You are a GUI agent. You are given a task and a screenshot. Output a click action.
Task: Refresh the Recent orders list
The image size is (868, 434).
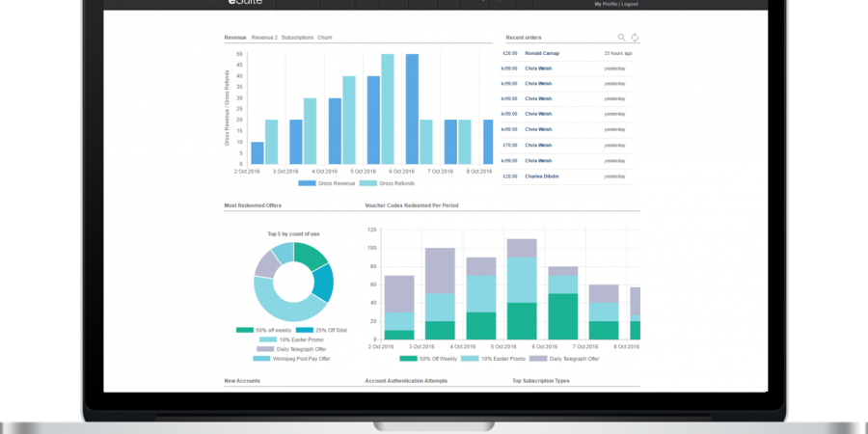tap(635, 38)
